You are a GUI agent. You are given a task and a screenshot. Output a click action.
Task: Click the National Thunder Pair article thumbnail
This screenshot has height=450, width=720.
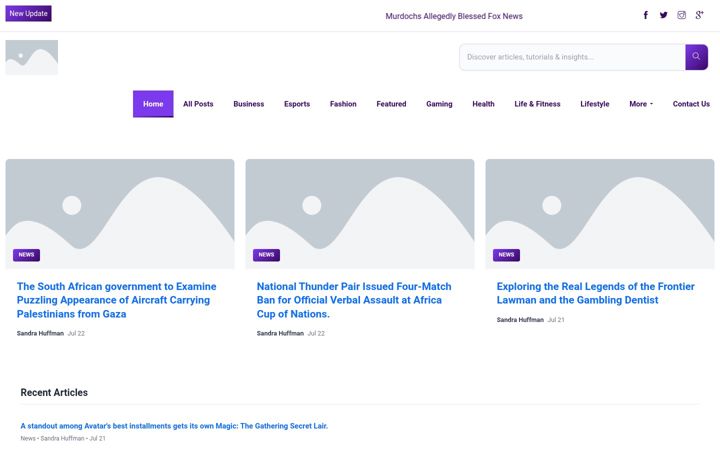click(x=360, y=214)
